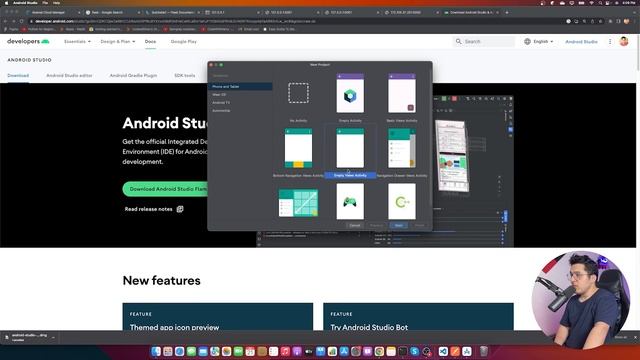Open Finder from the Dock
The height and width of the screenshot is (360, 640).
156,351
